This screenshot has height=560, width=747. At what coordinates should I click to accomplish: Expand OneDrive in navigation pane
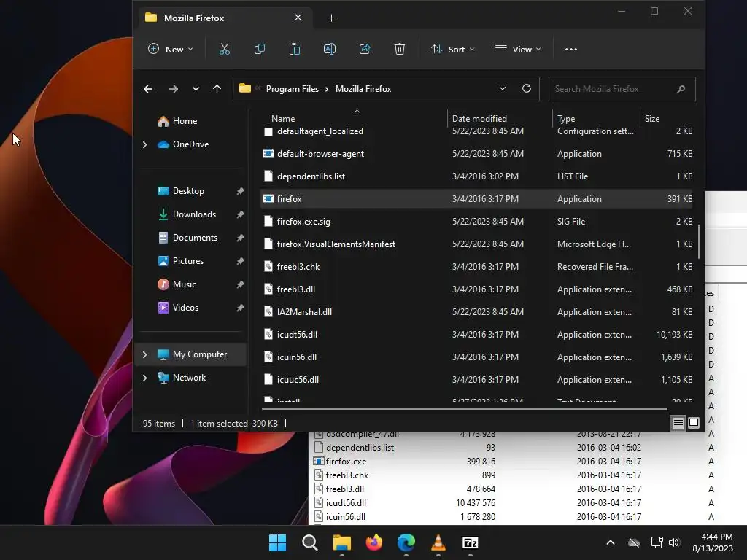(145, 144)
